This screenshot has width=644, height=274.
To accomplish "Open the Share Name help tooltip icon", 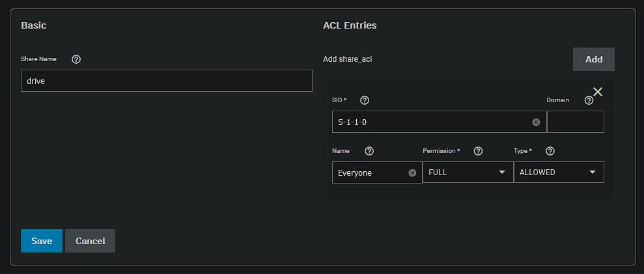I will point(76,59).
